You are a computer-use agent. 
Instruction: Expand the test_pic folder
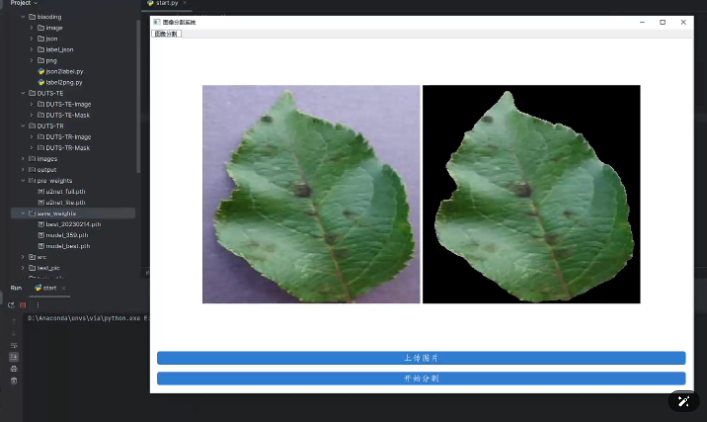(x=23, y=268)
